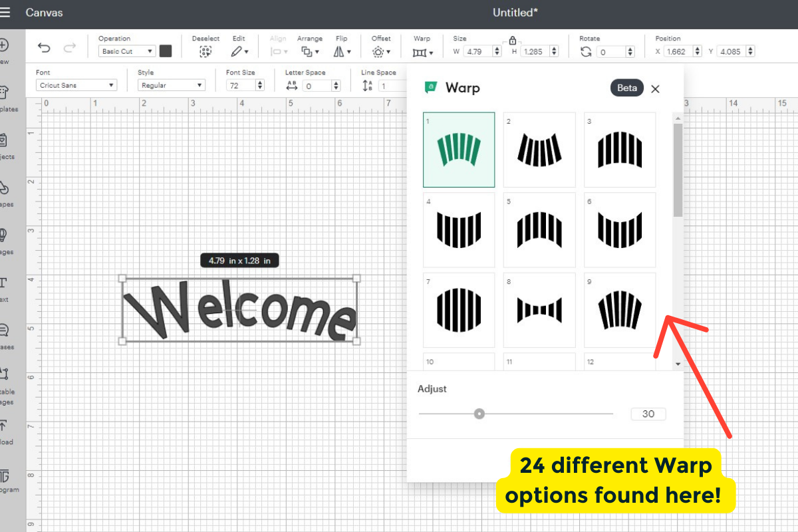Click the Adjust value field showing 30
This screenshot has height=532, width=798.
coord(648,414)
